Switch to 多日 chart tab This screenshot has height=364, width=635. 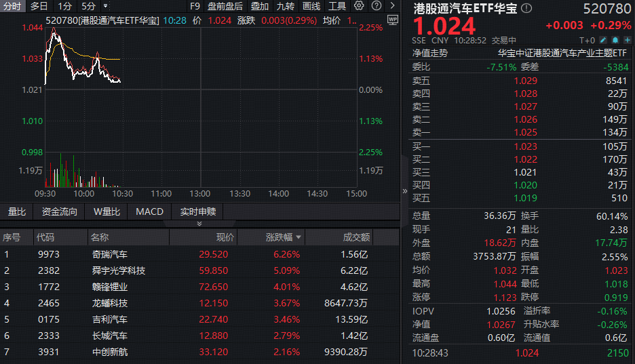pyautogui.click(x=39, y=6)
